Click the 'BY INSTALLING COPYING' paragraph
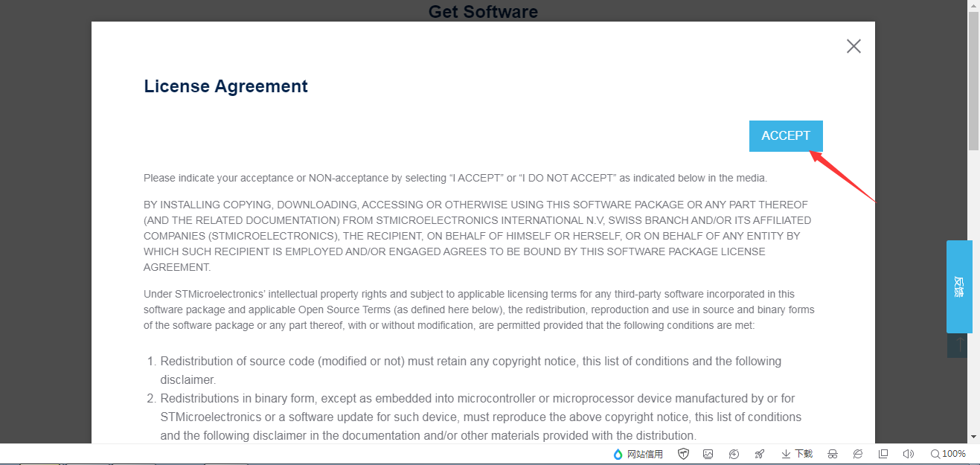The image size is (980, 465). pos(477,236)
